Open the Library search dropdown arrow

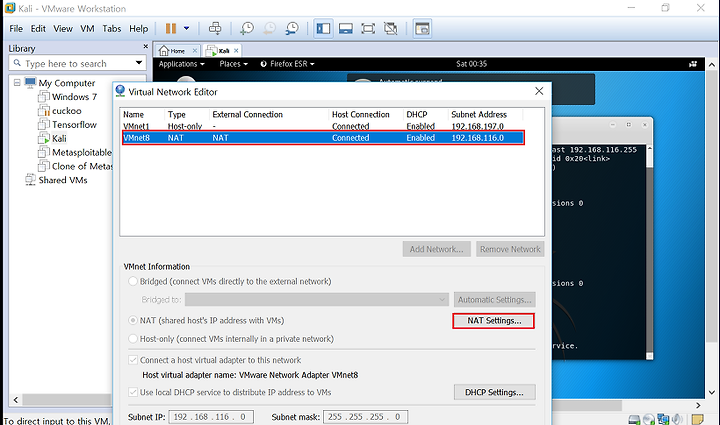pyautogui.click(x=139, y=62)
